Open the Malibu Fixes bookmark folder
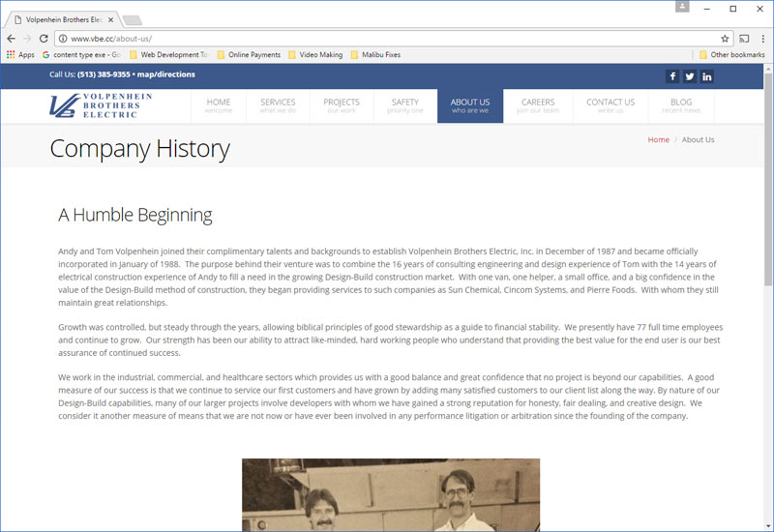The height and width of the screenshot is (532, 774). point(375,55)
